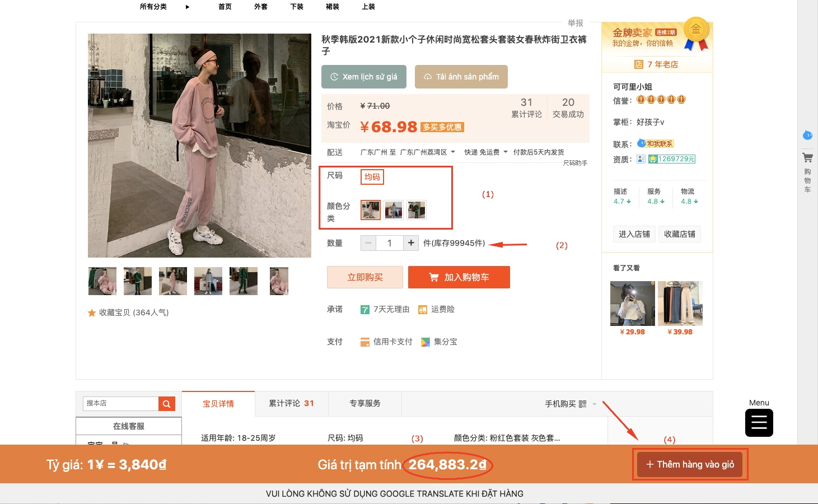The height and width of the screenshot is (504, 818).
Task: Open the shopping cart sidebar icon
Action: 807,158
